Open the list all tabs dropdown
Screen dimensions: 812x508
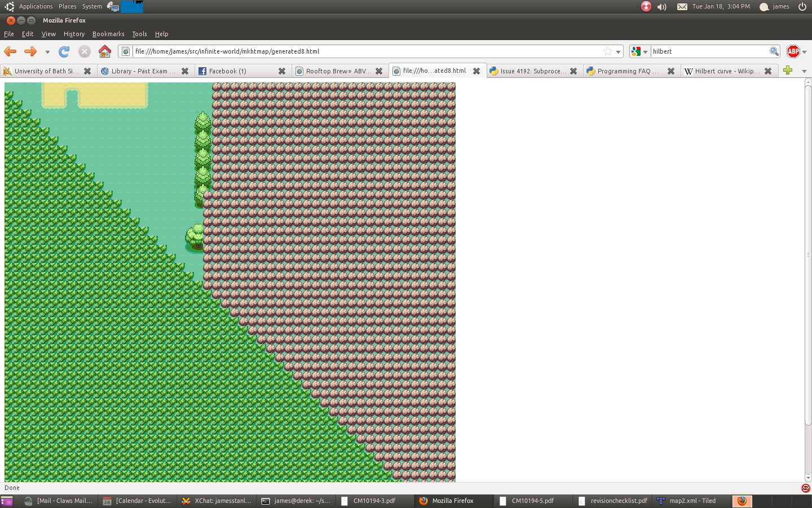pos(804,71)
